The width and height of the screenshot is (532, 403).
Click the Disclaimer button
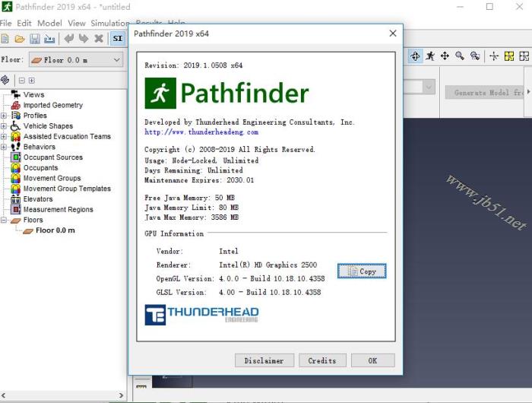[x=264, y=360]
